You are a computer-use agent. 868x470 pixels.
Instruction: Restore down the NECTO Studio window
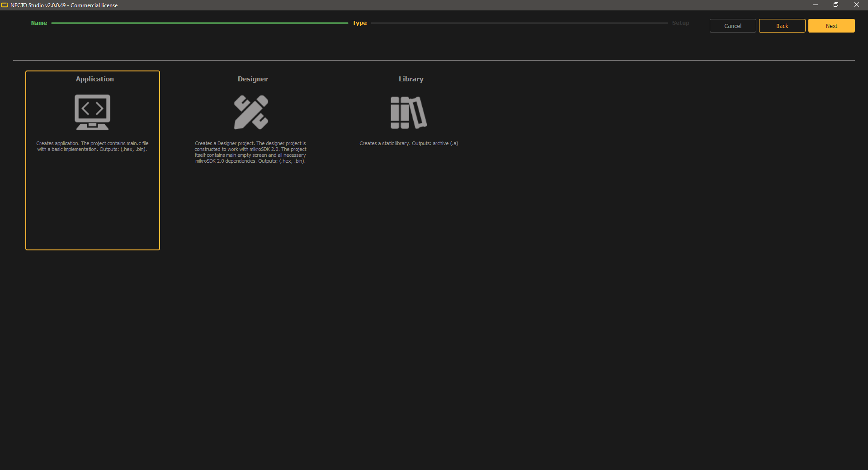(x=835, y=5)
